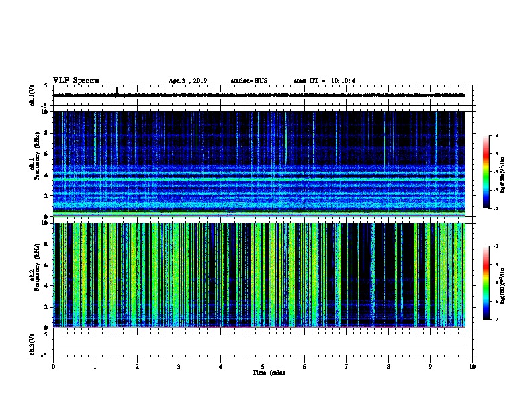The height and width of the screenshot is (411, 532).
Task: Click the "ch.1(V)" waveform axis label
Action: tap(32, 95)
